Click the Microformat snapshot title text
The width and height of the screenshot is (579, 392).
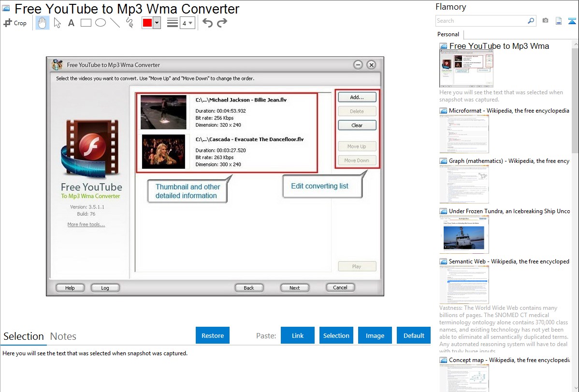509,111
